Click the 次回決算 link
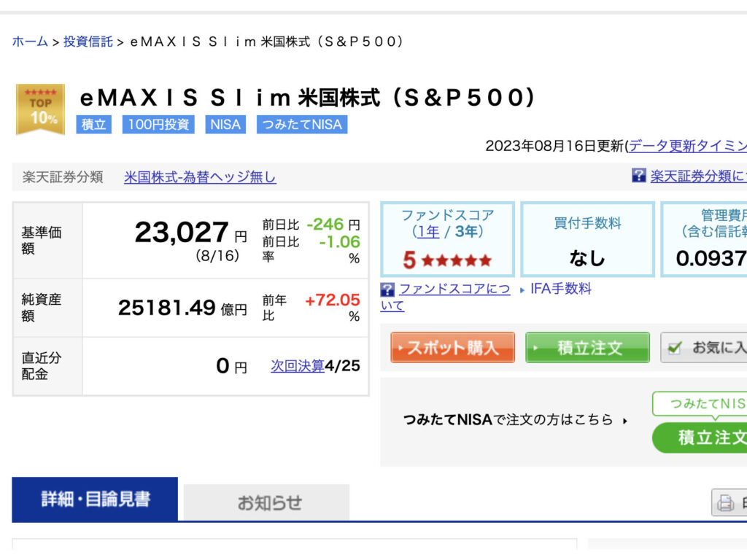Viewport: 747px width, 560px height. 297,366
